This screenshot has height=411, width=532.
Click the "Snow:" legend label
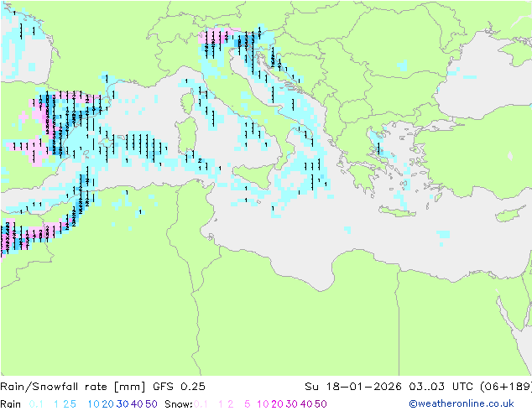[x=179, y=404]
